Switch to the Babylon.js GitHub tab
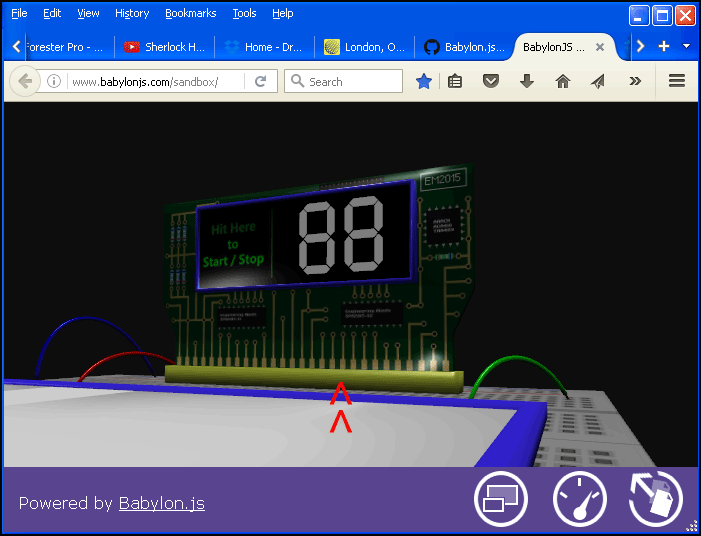This screenshot has width=701, height=536. click(464, 46)
